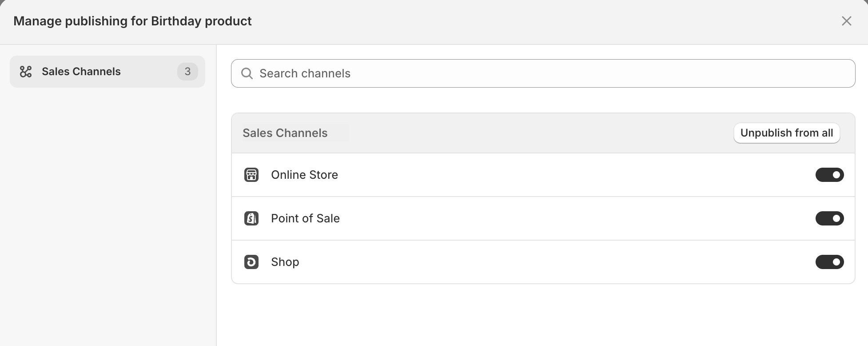868x346 pixels.
Task: Click the Point of Sale channel name
Action: (x=305, y=218)
